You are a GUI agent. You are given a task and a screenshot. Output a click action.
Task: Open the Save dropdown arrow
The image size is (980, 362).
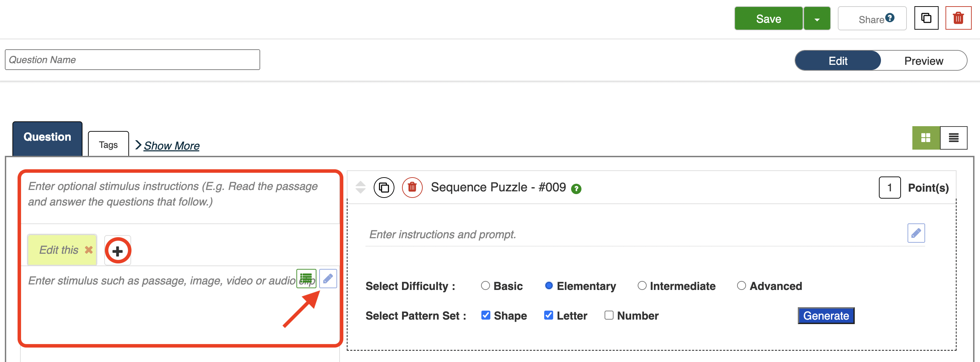click(817, 19)
